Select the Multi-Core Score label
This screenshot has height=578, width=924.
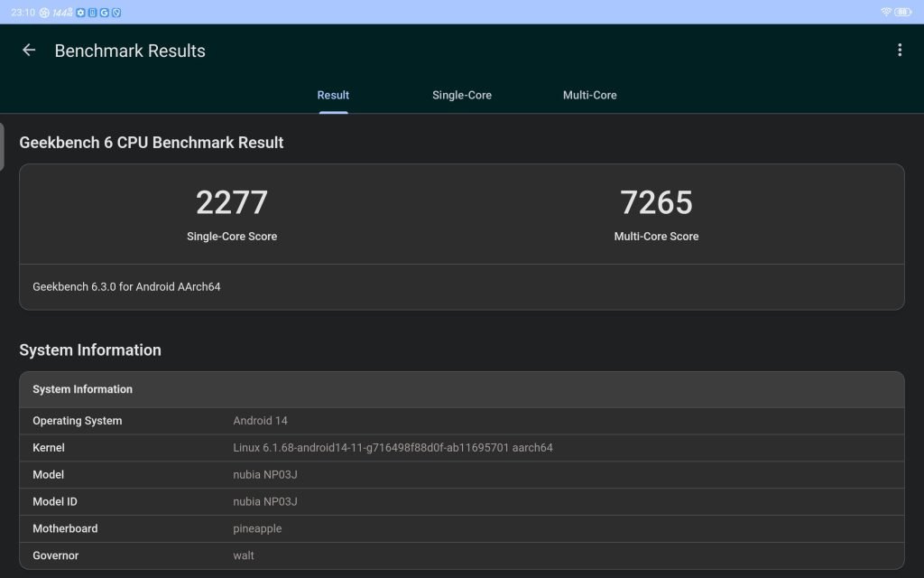656,237
